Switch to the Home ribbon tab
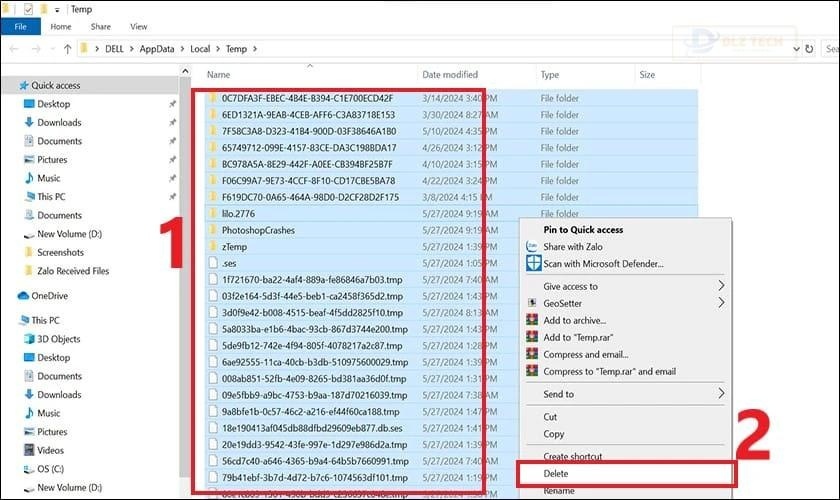Screen dimensions: 840x500 (61, 26)
